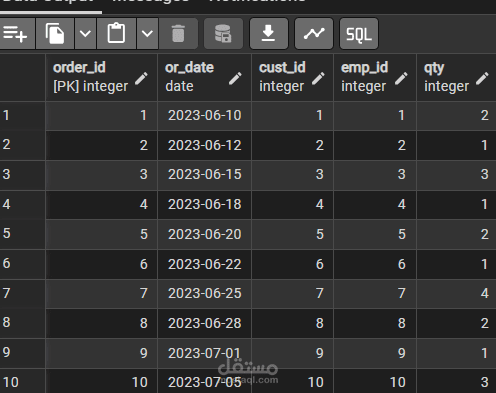Viewport: 496px width, 393px height.
Task: Select row number 4 header
Action: [22, 204]
